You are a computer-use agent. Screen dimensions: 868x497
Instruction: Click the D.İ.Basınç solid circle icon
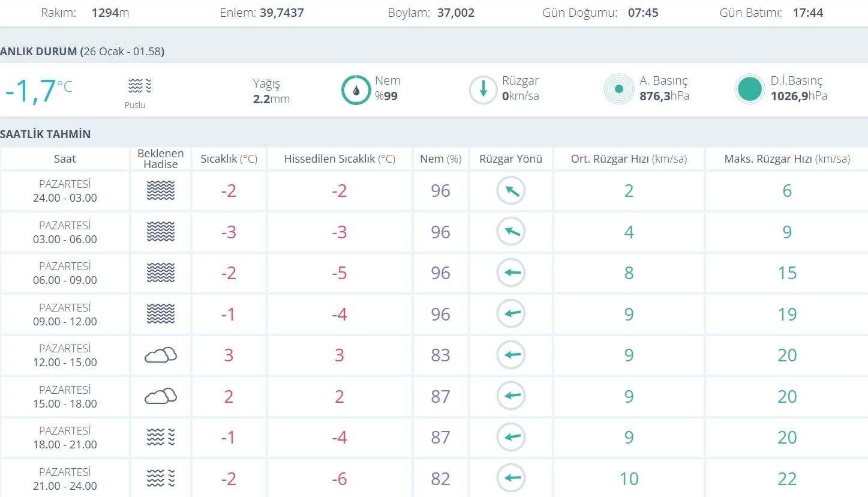pyautogui.click(x=750, y=89)
